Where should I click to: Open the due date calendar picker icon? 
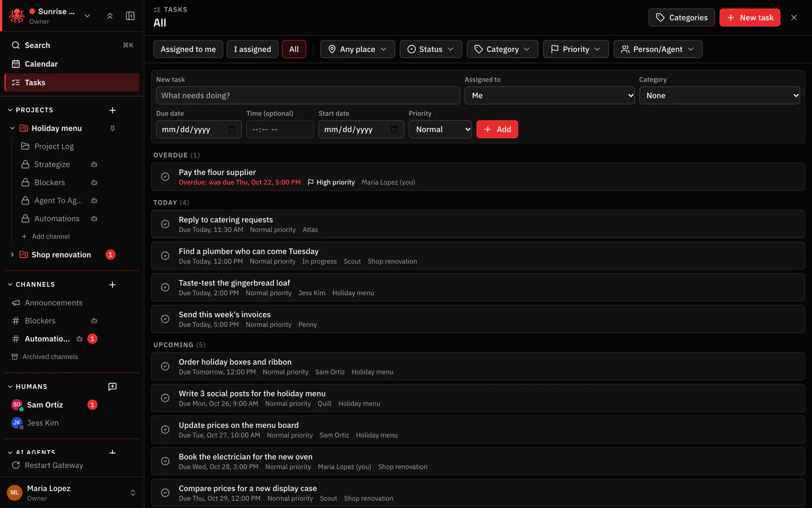(232, 129)
